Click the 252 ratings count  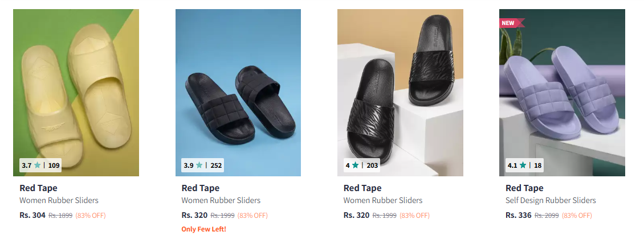216,166
